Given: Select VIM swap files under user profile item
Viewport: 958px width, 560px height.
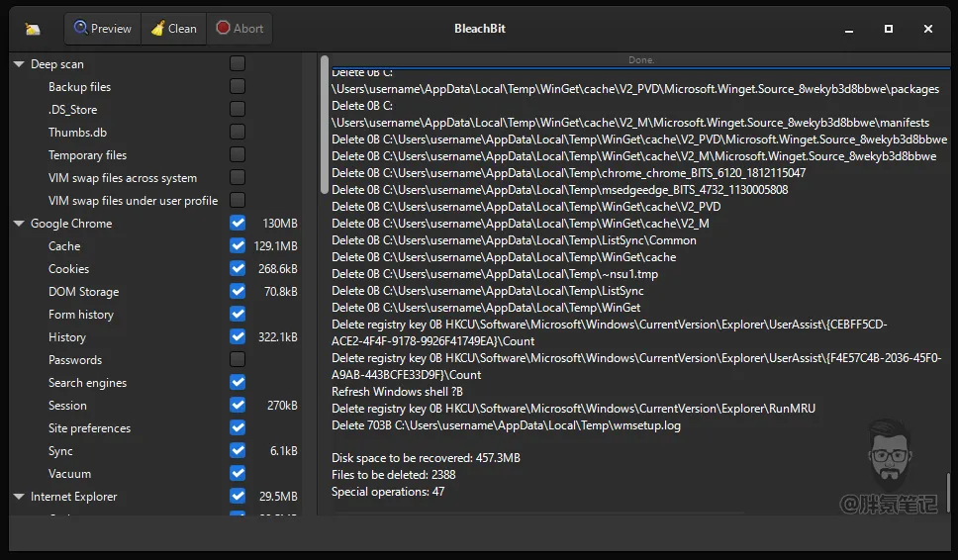Looking at the screenshot, I should point(134,200).
